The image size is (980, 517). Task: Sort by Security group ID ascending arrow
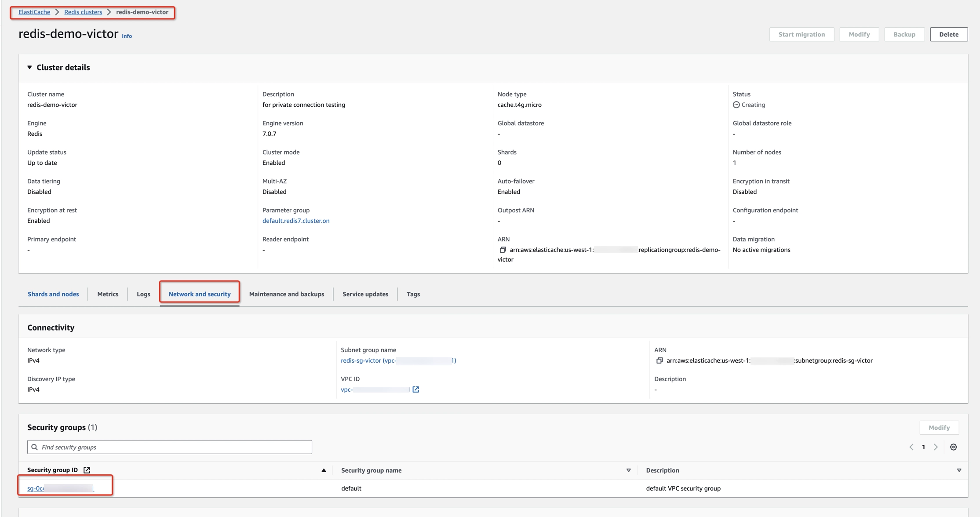324,470
